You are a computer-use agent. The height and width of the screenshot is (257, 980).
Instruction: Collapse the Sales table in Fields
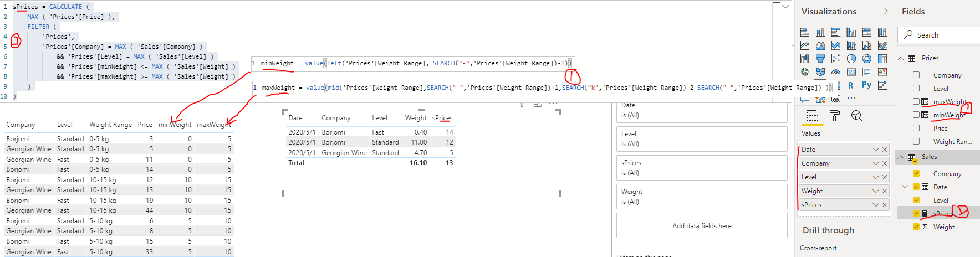tap(901, 157)
